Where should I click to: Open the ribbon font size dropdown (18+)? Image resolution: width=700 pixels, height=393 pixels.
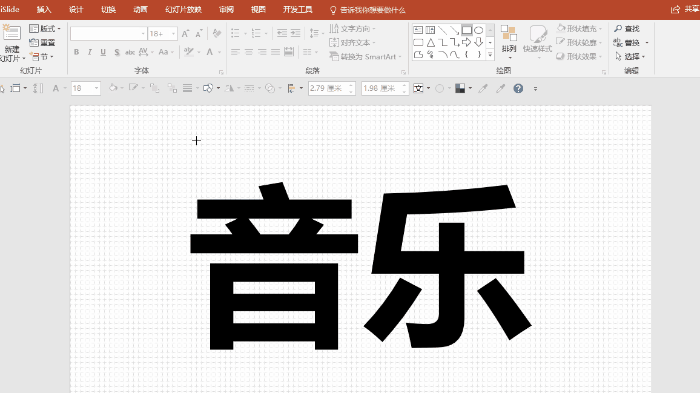pos(173,33)
